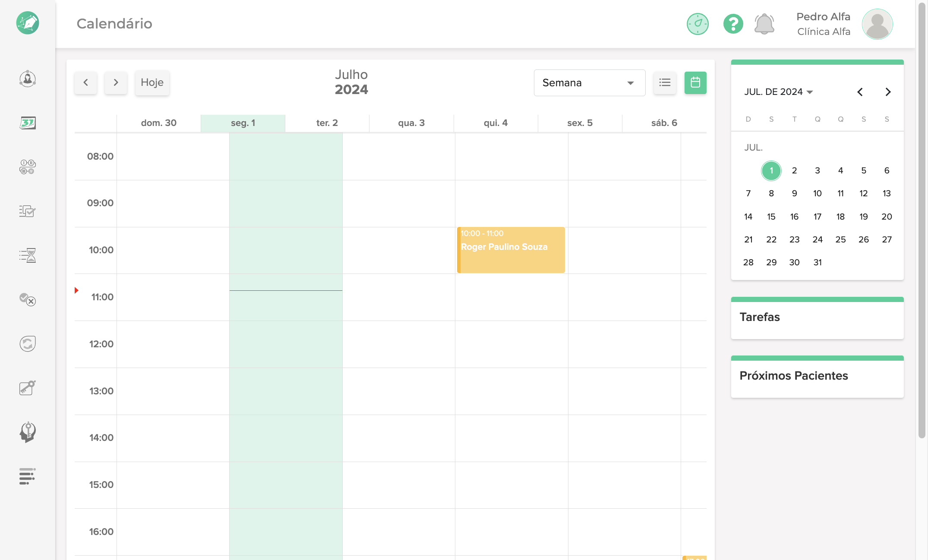Open the hourglass waiting list sidebar icon

point(28,255)
